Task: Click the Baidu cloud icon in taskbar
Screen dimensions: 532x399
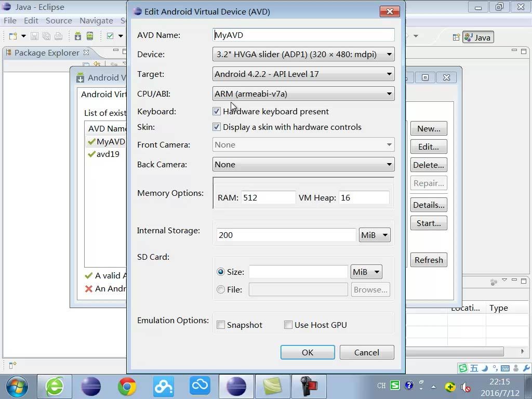Action: pos(164,387)
